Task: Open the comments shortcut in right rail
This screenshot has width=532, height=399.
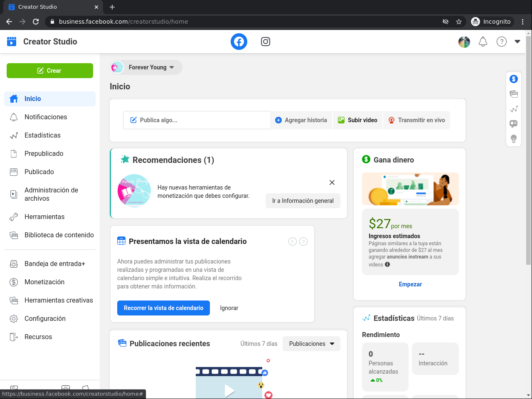Action: [514, 124]
